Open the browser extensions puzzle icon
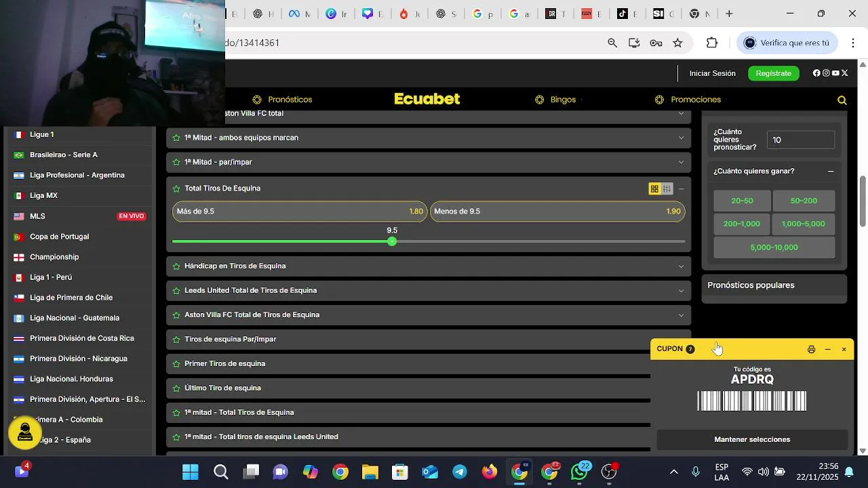 click(711, 43)
